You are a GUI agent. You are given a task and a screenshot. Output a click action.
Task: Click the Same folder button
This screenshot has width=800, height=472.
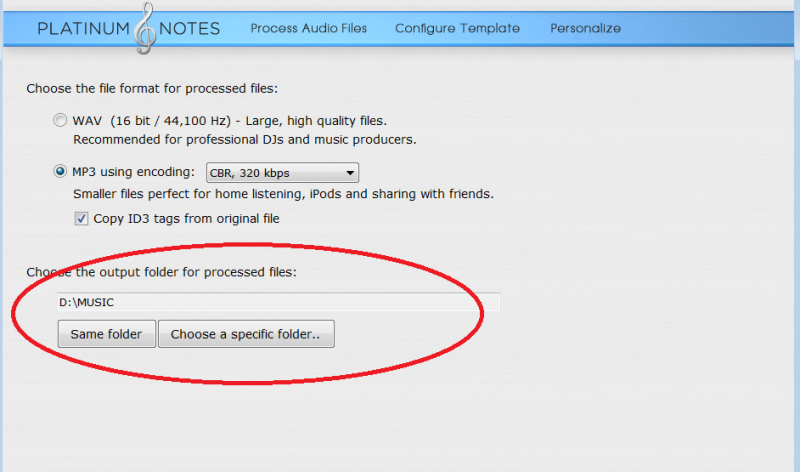107,334
